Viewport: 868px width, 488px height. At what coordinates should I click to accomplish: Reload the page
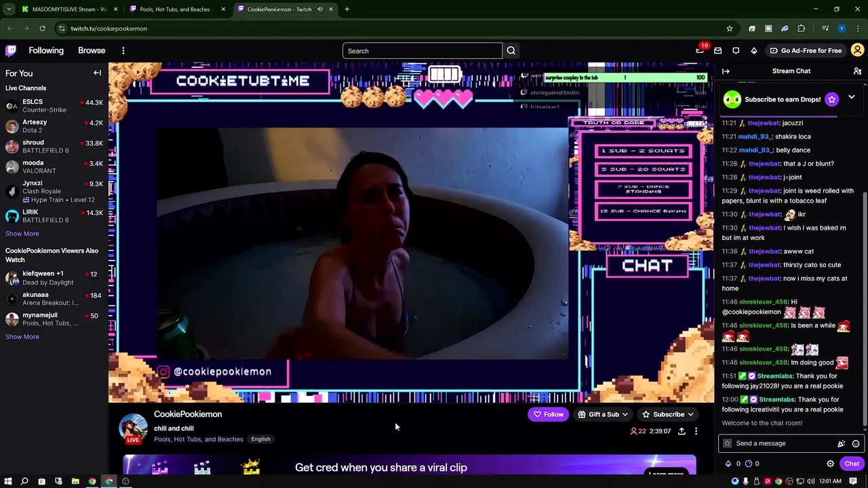point(42,28)
